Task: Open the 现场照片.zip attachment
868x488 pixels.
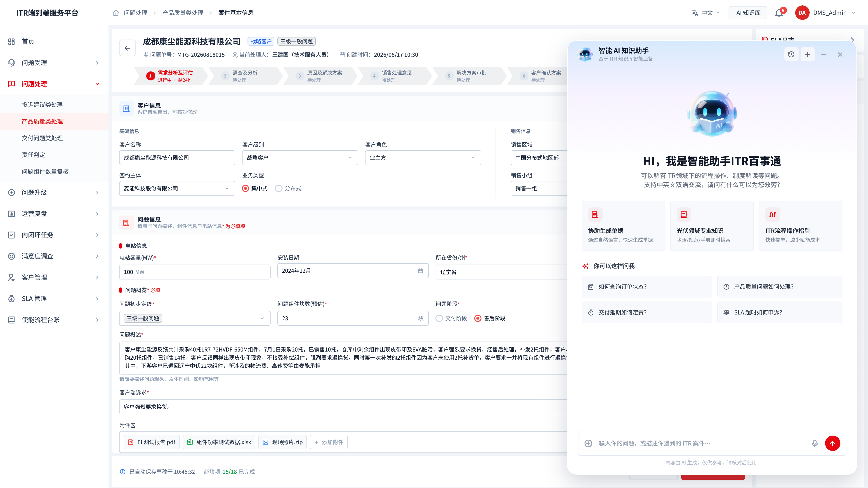Action: [x=282, y=442]
